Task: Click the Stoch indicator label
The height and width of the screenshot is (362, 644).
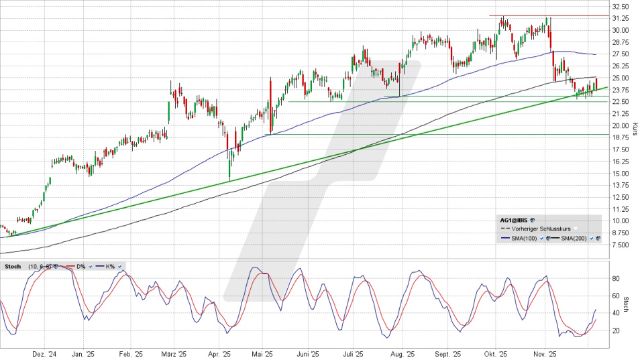Action: pyautogui.click(x=12, y=267)
